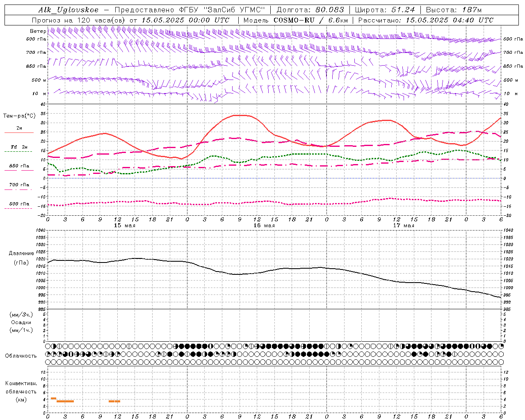Click the 16 мая date label
The height and width of the screenshot is (420, 525).
tap(264, 226)
